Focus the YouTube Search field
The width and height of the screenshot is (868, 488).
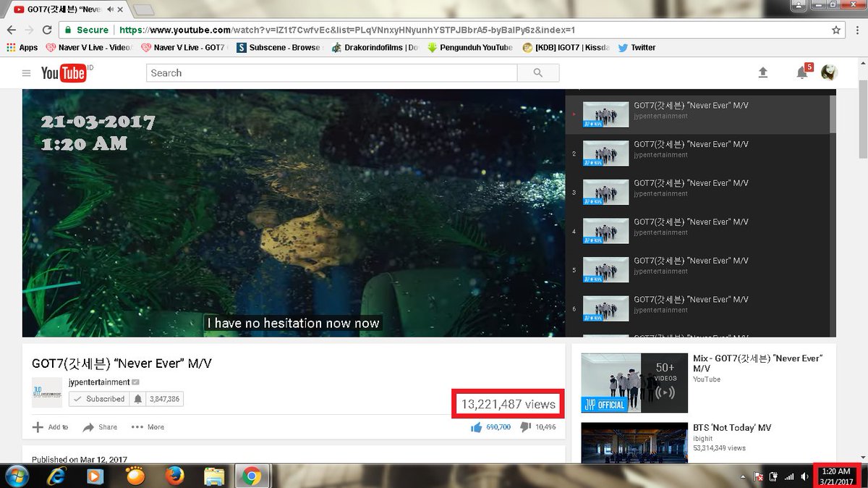332,73
